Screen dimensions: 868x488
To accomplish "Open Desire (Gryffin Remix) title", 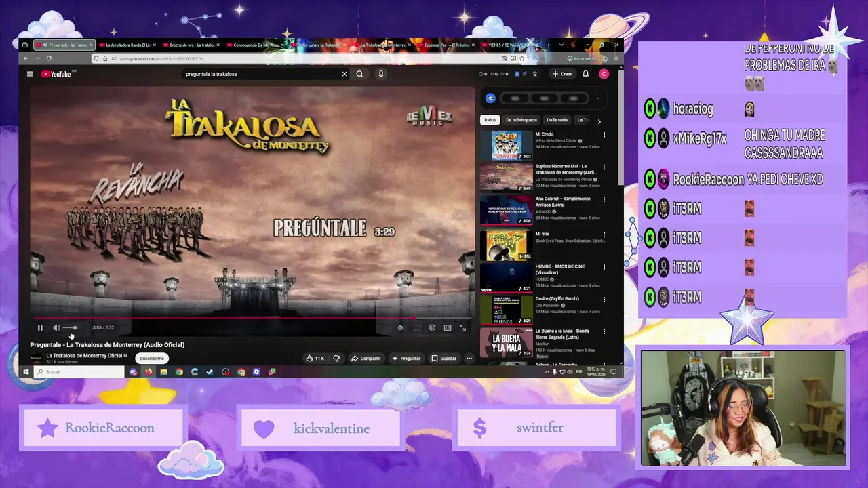I will click(x=557, y=298).
